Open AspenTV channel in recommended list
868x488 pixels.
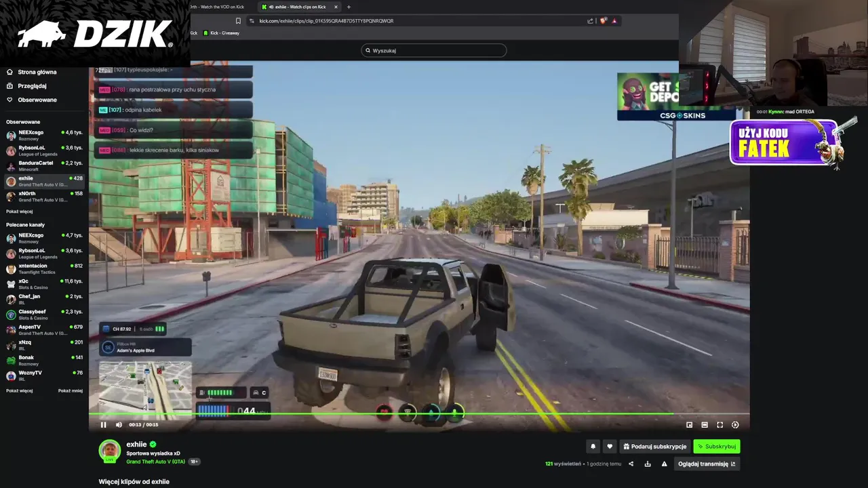point(44,329)
